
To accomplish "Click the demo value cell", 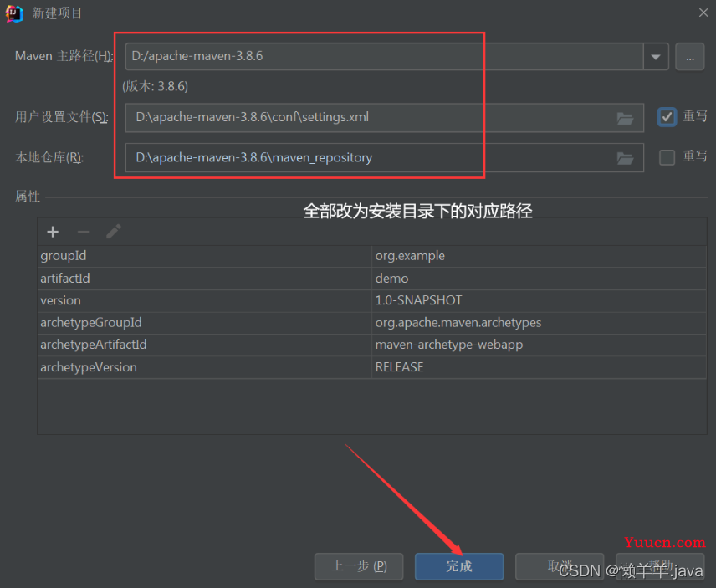I will 540,279.
